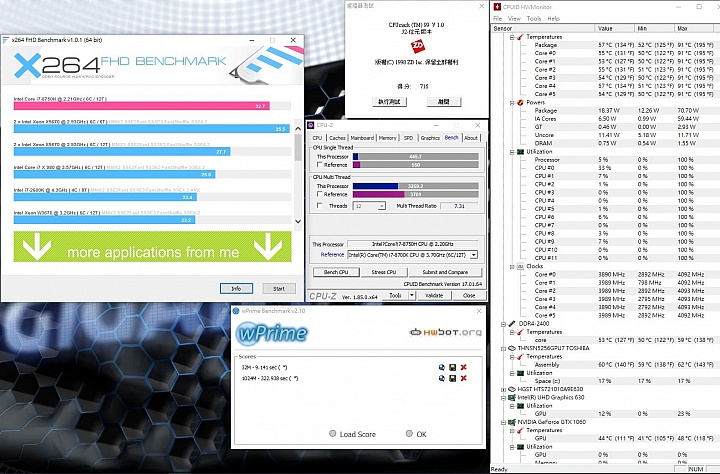Click the DDR4-2400 memory stick icon
The height and width of the screenshot is (474, 720).
(x=512, y=324)
